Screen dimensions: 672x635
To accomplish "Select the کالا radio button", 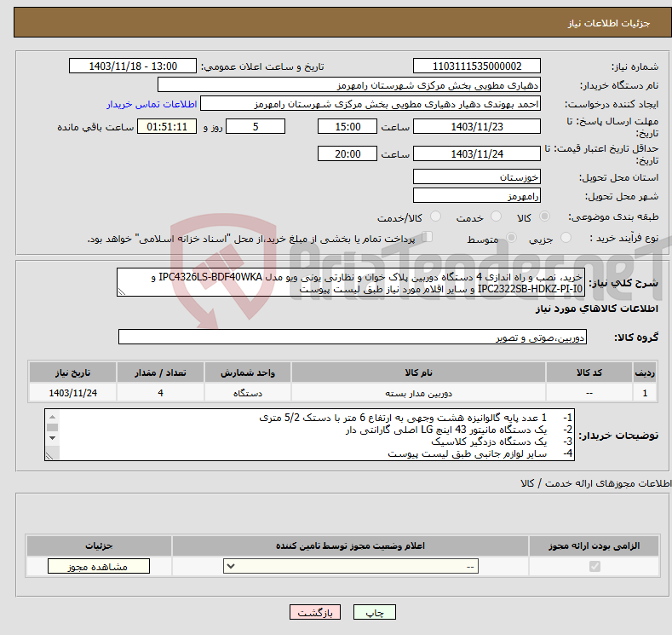I will [545, 216].
